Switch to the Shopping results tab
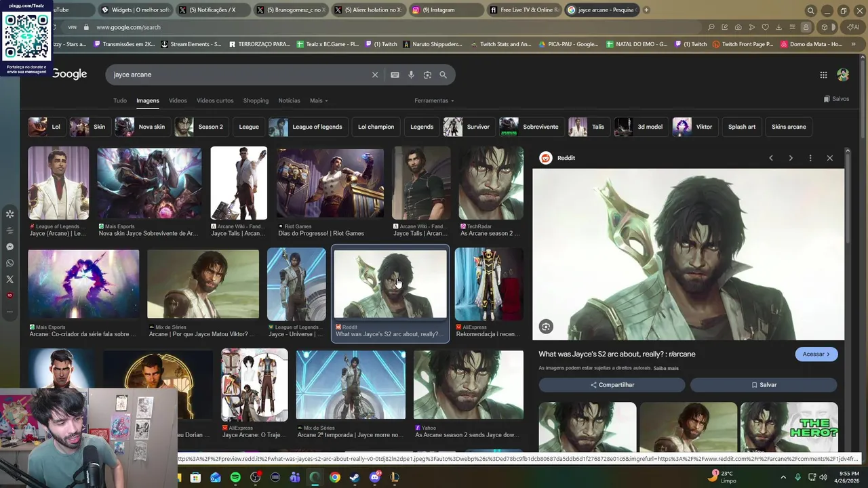Image resolution: width=868 pixels, height=488 pixels. click(256, 100)
